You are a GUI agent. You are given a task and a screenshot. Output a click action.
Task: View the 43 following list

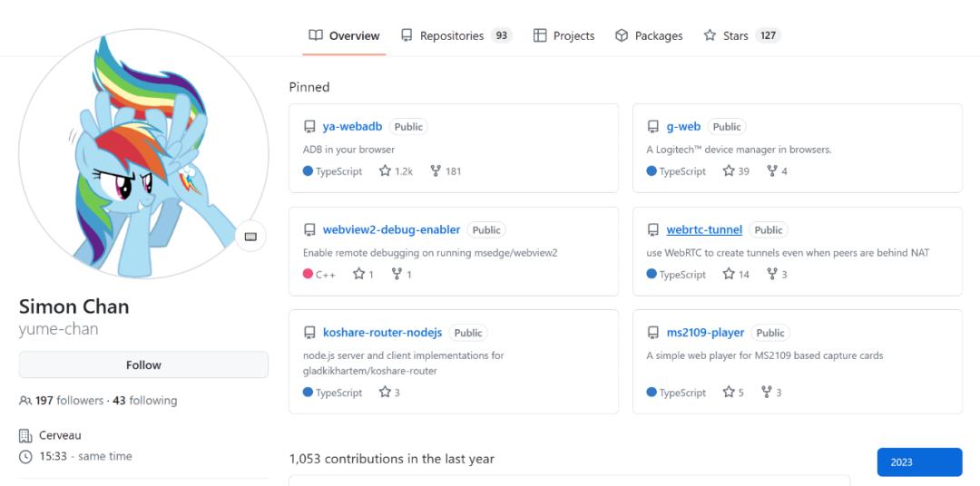[x=144, y=401]
